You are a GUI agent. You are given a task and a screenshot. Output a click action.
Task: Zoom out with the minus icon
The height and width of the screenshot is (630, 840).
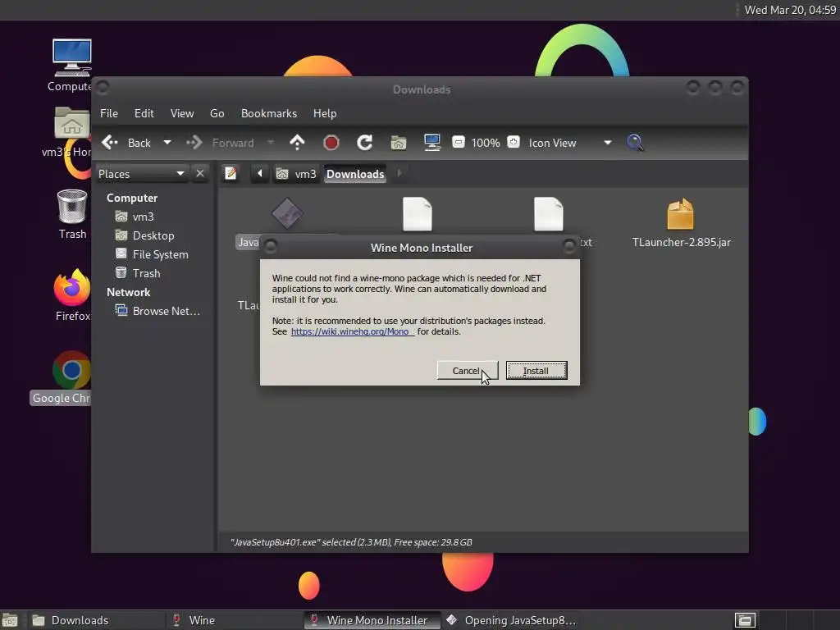(458, 142)
